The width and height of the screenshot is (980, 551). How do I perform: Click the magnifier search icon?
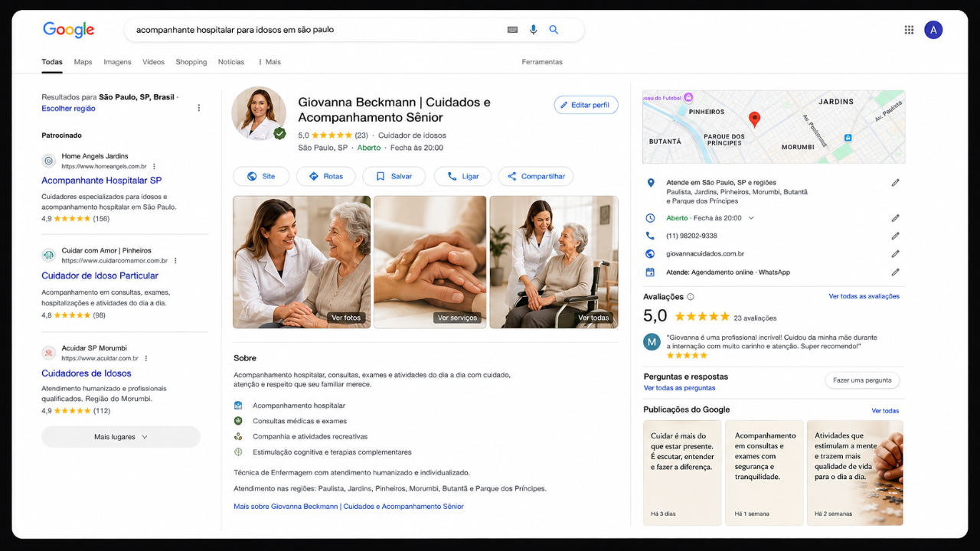click(554, 30)
